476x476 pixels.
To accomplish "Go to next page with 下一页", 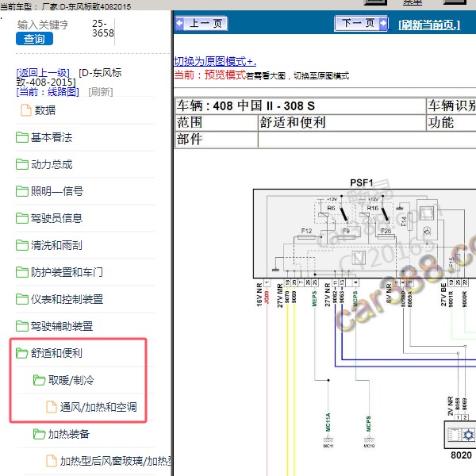I will tap(361, 23).
